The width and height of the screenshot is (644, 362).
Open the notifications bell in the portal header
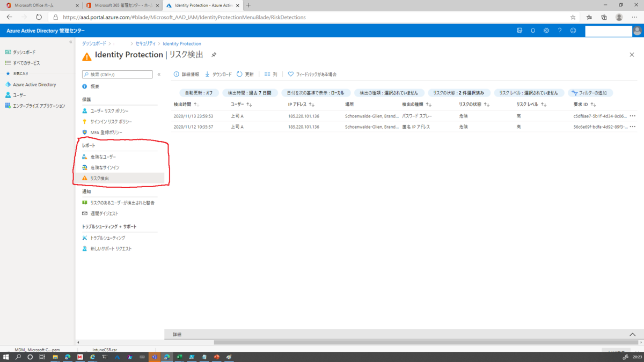point(533,31)
